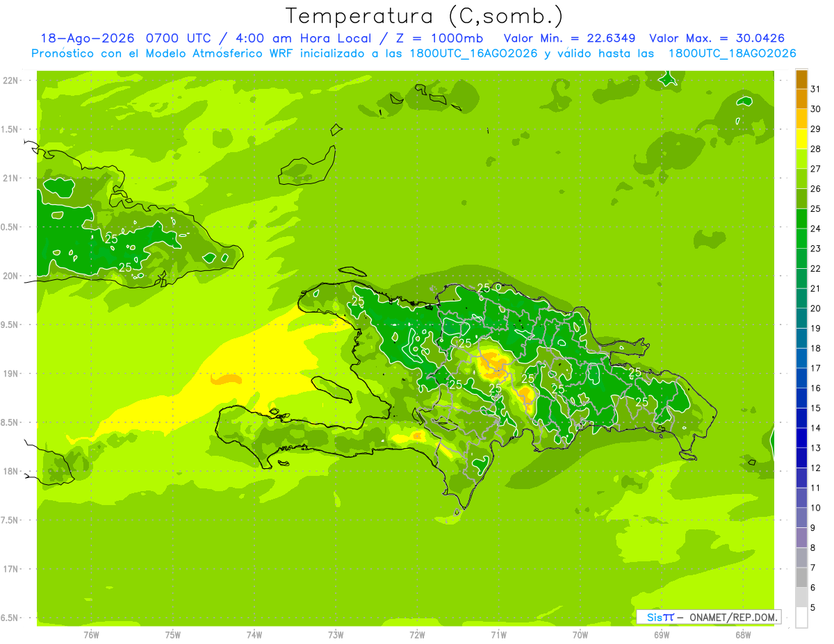Click the "1.5N" latitude label
The width and height of the screenshot is (834, 644).
click(10, 129)
